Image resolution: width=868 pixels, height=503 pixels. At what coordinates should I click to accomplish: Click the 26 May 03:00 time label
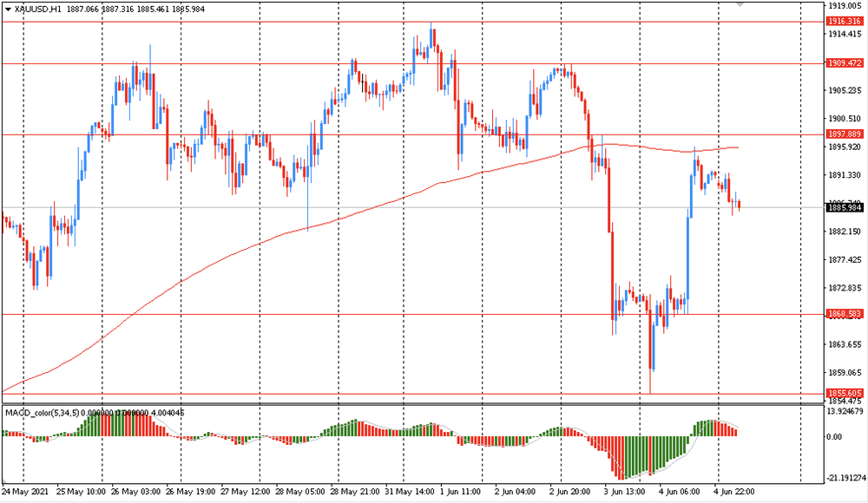135,492
